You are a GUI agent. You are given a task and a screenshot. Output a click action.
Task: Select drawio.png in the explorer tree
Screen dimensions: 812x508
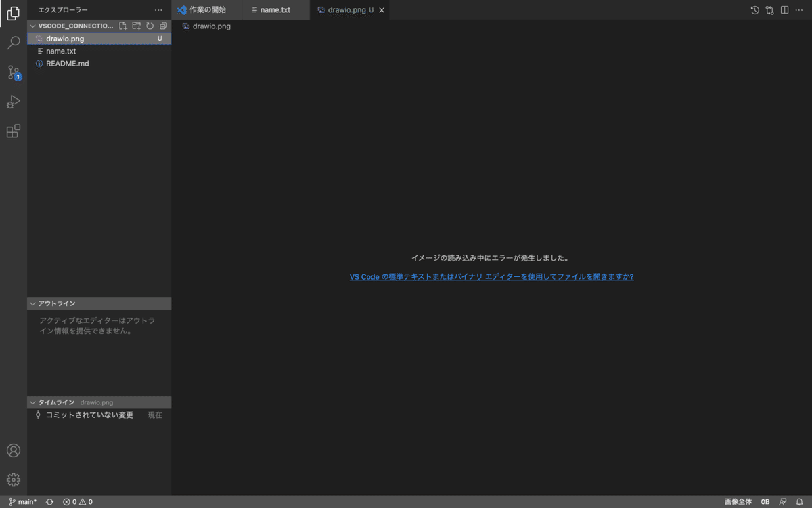point(99,39)
